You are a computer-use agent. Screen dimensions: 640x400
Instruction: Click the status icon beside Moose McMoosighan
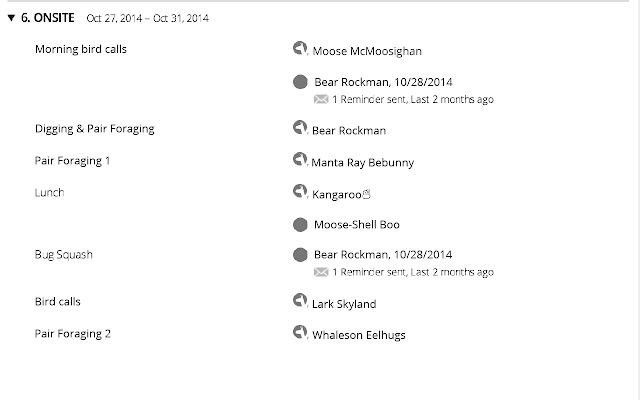tap(300, 48)
